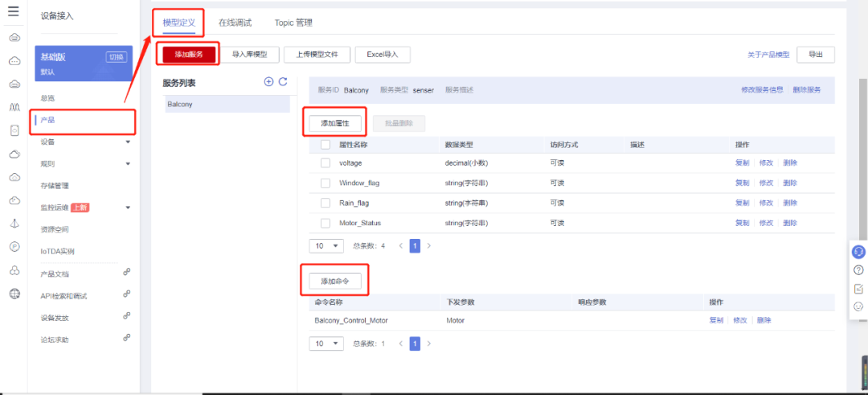Switch to the Topic 管理 tab
The height and width of the screenshot is (395, 868).
pyautogui.click(x=293, y=23)
